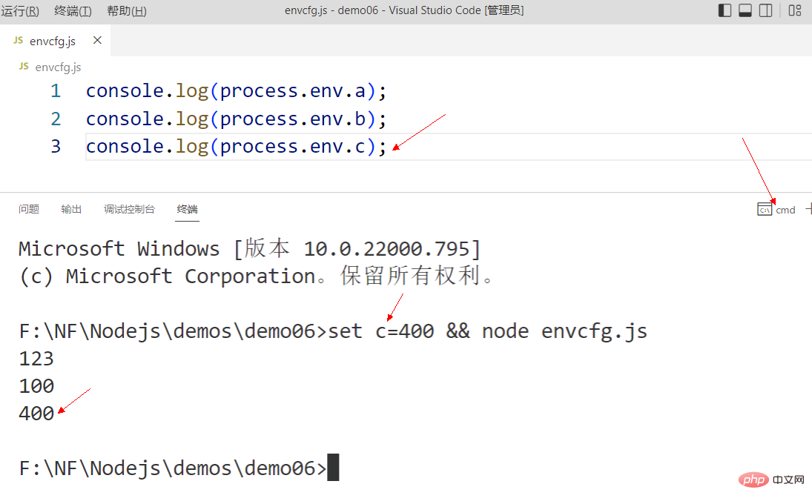Toggle the primary side bar layout icon
This screenshot has height=504, width=812.
(x=725, y=10)
